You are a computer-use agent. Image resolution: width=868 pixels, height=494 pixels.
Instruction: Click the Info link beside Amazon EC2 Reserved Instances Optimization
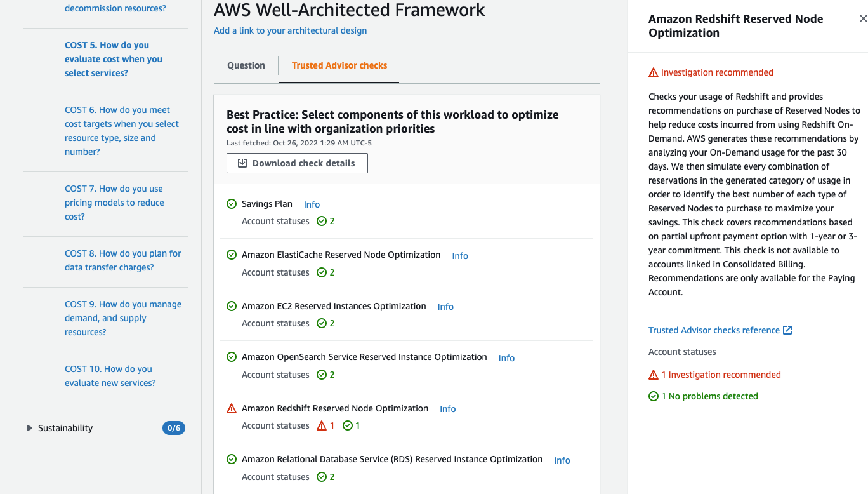[x=445, y=307]
